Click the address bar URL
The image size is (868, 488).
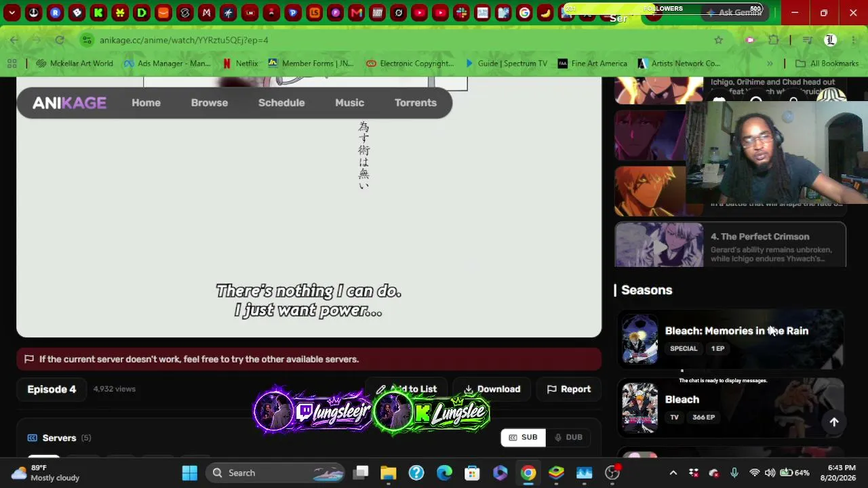184,40
